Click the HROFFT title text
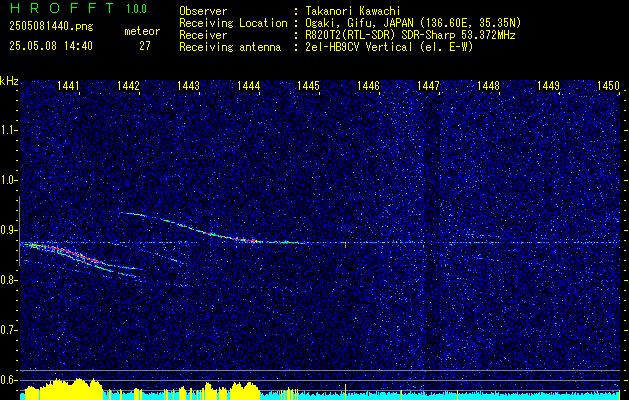This screenshot has width=629, height=400. coord(61,8)
